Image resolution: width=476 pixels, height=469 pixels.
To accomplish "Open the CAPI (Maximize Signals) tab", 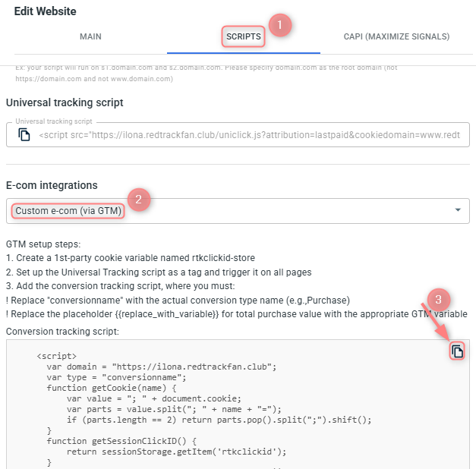I will pyautogui.click(x=396, y=36).
